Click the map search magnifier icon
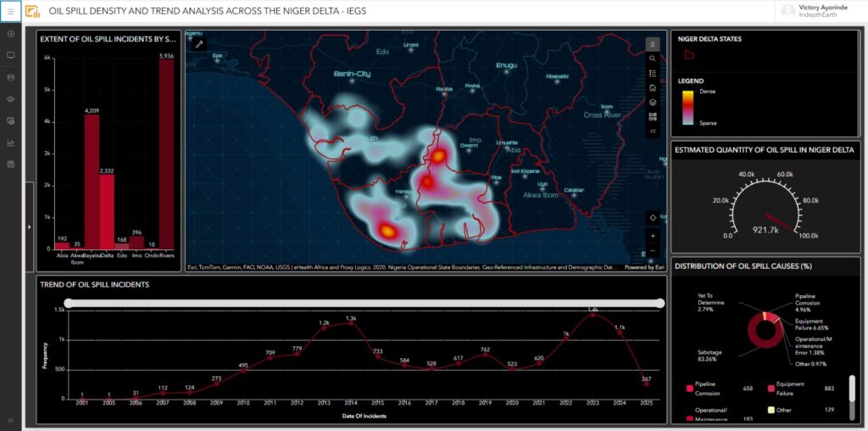This screenshot has height=431, width=868. click(x=652, y=59)
